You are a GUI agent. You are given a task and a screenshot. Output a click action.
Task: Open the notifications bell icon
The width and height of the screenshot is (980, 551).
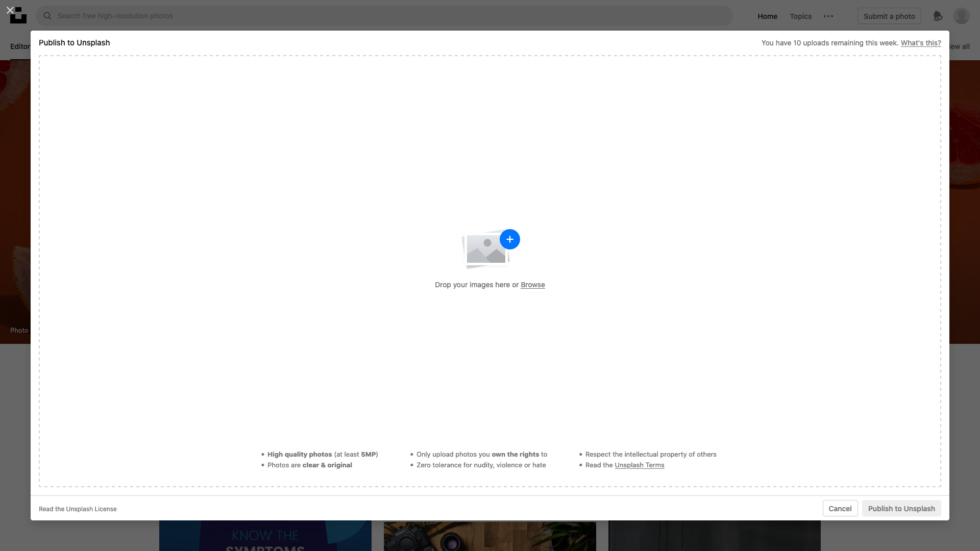pos(938,16)
